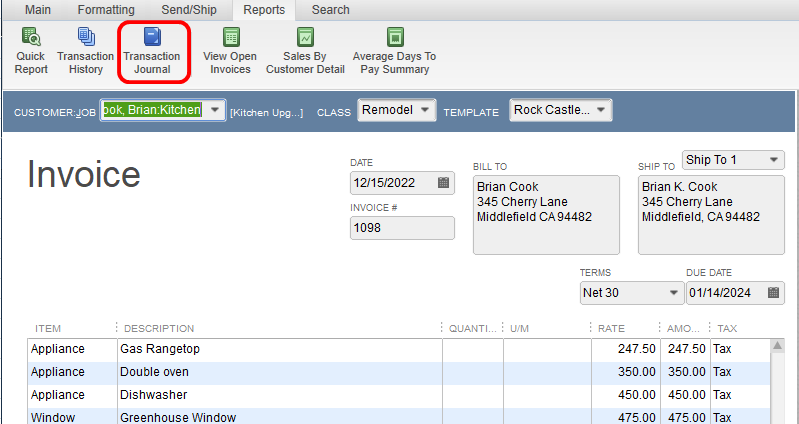The width and height of the screenshot is (799, 424).
Task: Click the TAX column header
Action: 727,329
